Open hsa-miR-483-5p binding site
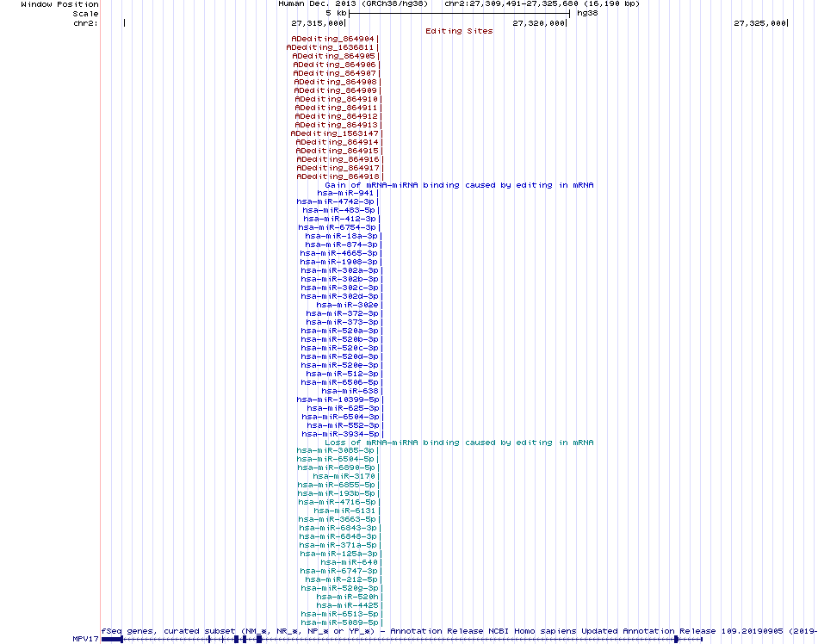This screenshot has width=818, height=644. [x=338, y=210]
